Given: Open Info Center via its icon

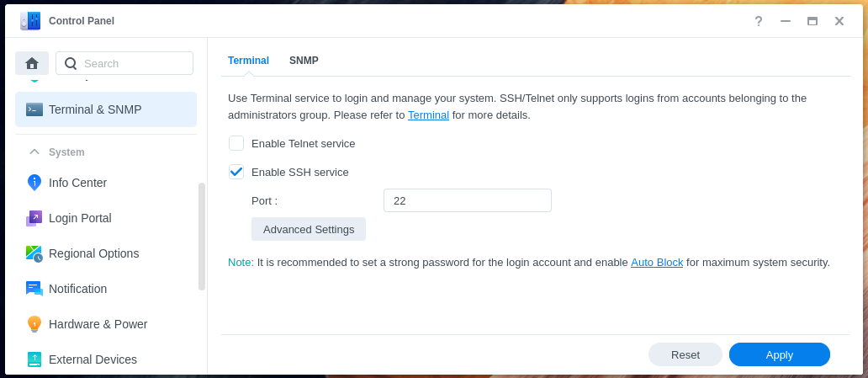Looking at the screenshot, I should point(34,183).
